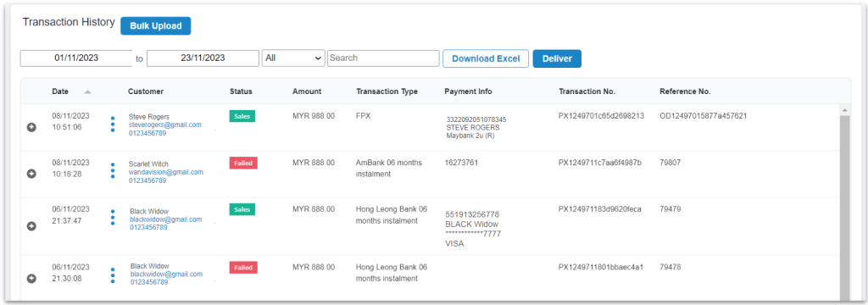The width and height of the screenshot is (868, 305).
Task: Expand Black Widow 21:30:08 row plus icon
Action: click(x=31, y=278)
